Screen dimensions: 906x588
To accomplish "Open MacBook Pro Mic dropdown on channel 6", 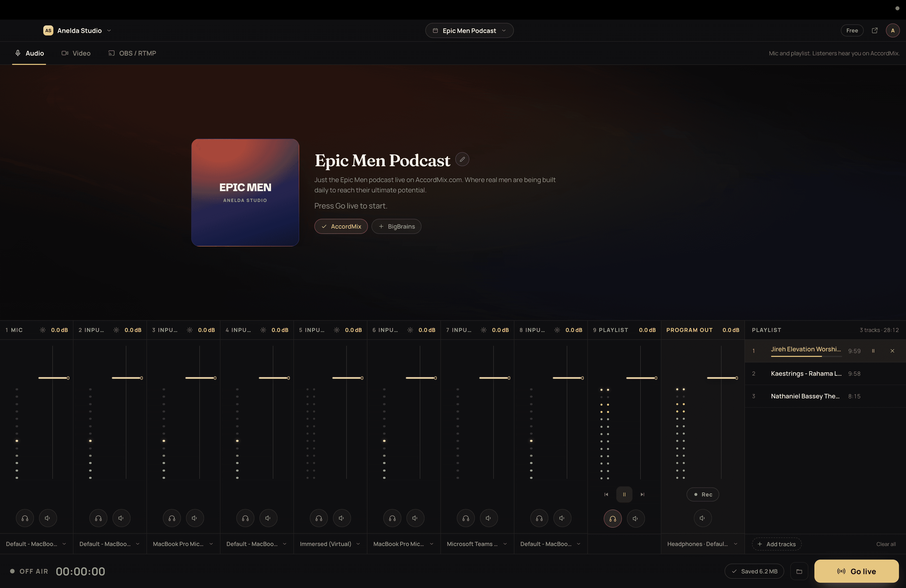I will tap(403, 544).
